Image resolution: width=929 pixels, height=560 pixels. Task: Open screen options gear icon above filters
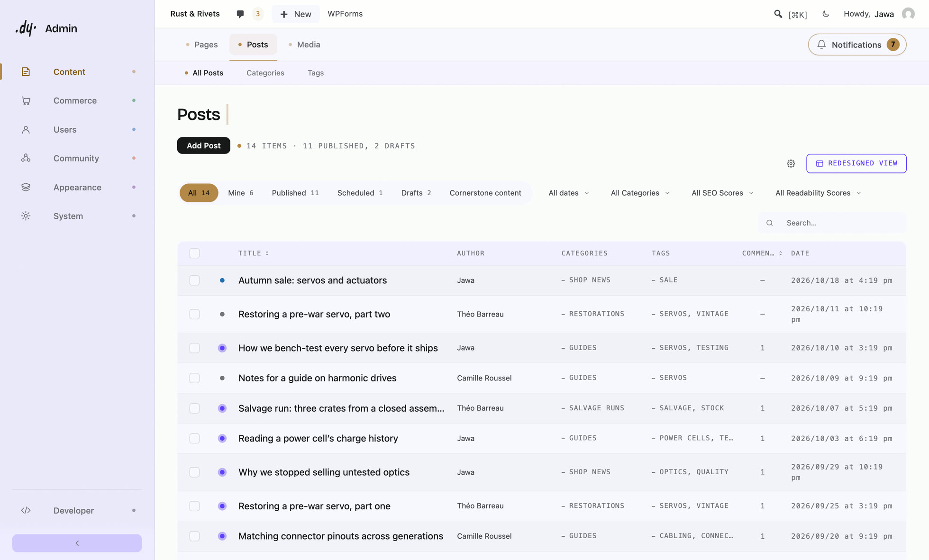pos(791,163)
